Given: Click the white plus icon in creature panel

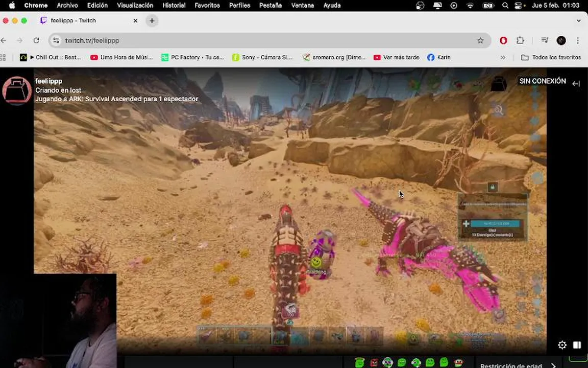Looking at the screenshot, I should pos(465,223).
